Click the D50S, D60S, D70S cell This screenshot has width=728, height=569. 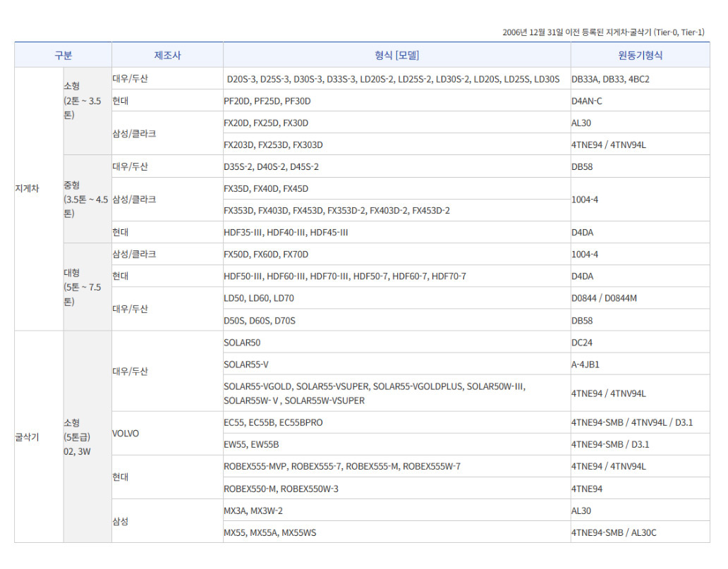pyautogui.click(x=397, y=320)
